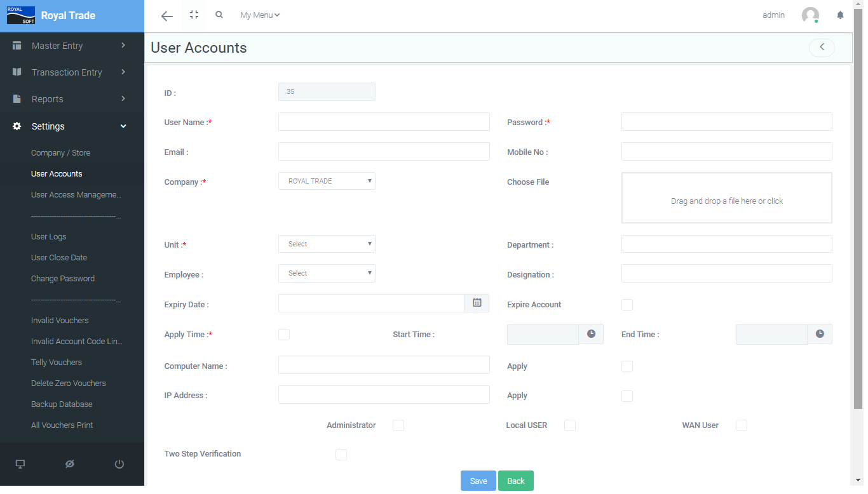Open All Vouchers Print
The width and height of the screenshot is (868, 494).
pyautogui.click(x=62, y=425)
